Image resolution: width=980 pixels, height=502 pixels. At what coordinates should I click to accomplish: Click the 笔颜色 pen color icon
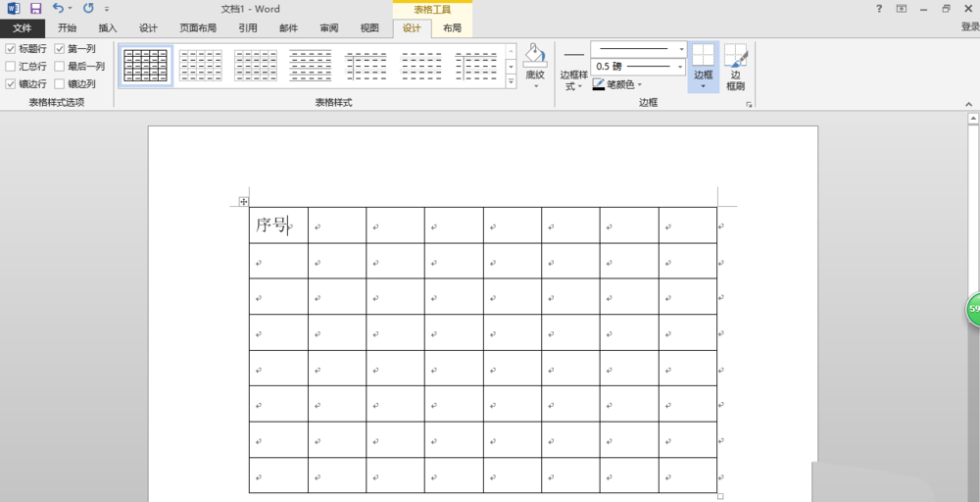(599, 83)
